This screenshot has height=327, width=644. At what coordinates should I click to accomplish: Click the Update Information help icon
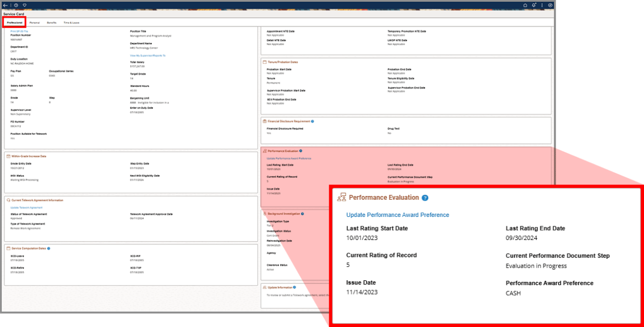tap(294, 287)
